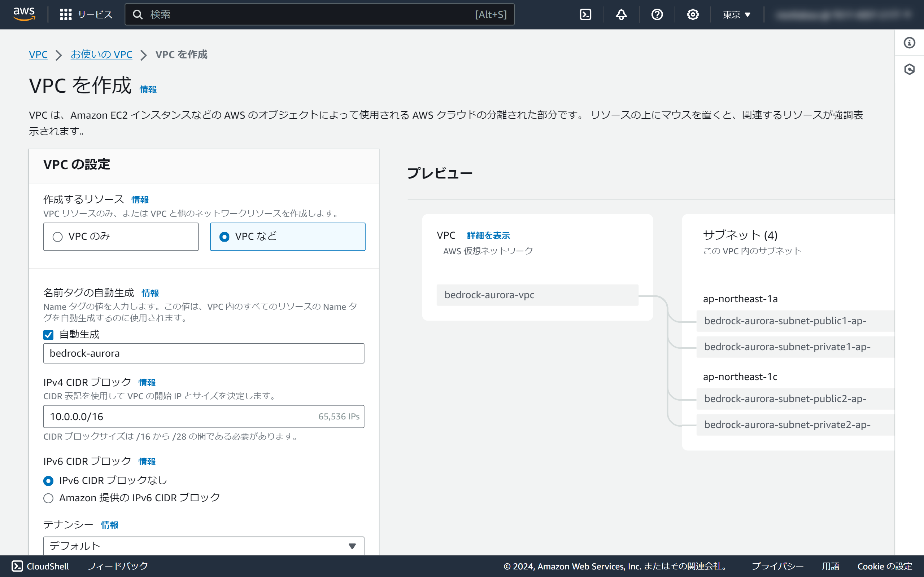Viewport: 924px width, 577px height.
Task: Go to お使いの VPC breadcrumb
Action: (x=101, y=54)
